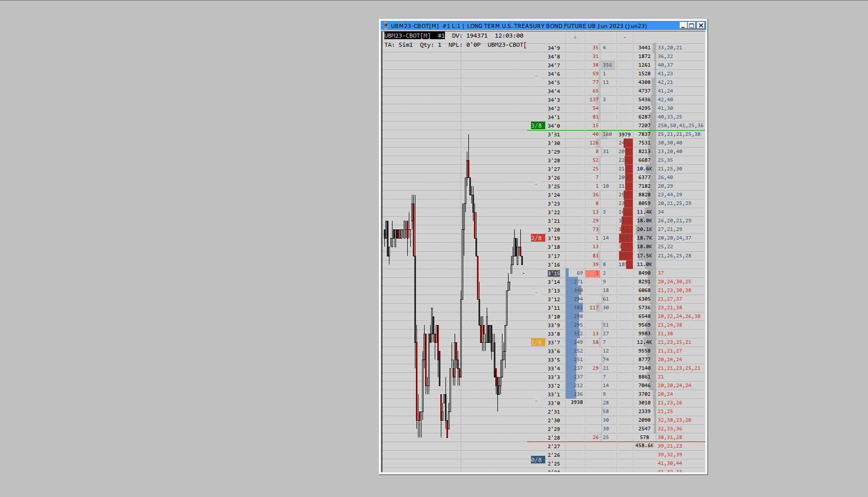Minimize the UBM23-CBOT chart window
Screen dimensions: 868x497
(x=683, y=25)
